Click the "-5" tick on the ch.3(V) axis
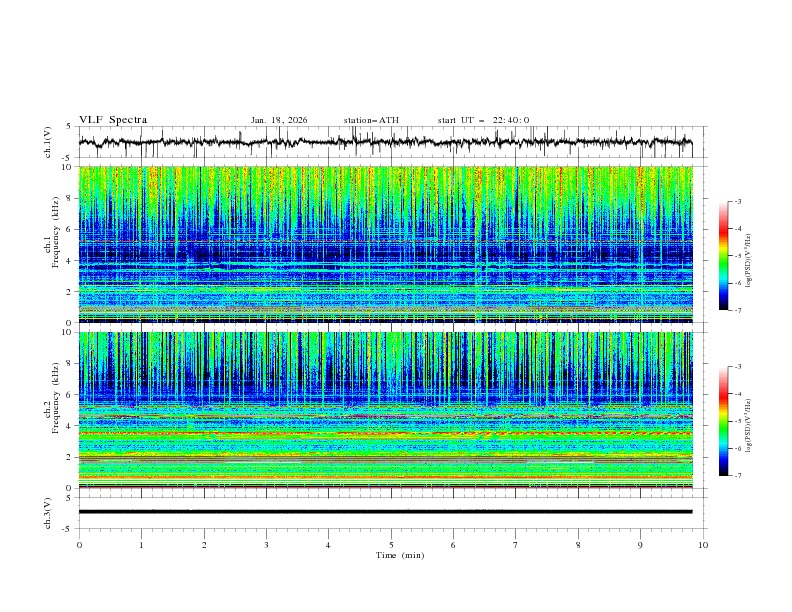The width and height of the screenshot is (792, 612). 68,529
